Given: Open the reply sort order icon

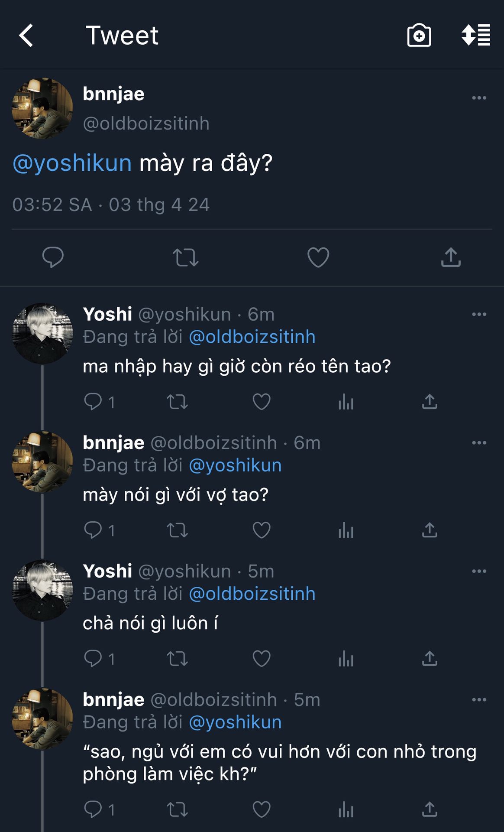Looking at the screenshot, I should (475, 35).
